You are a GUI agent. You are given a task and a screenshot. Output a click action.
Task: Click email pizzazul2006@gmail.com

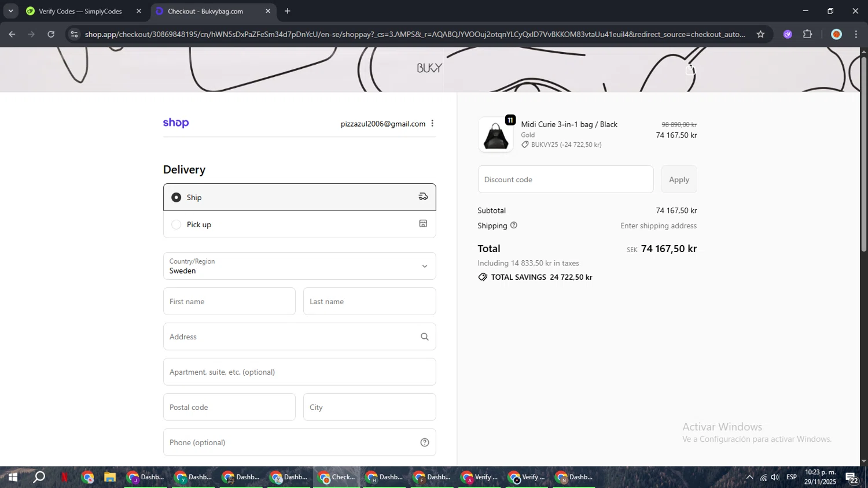click(383, 124)
